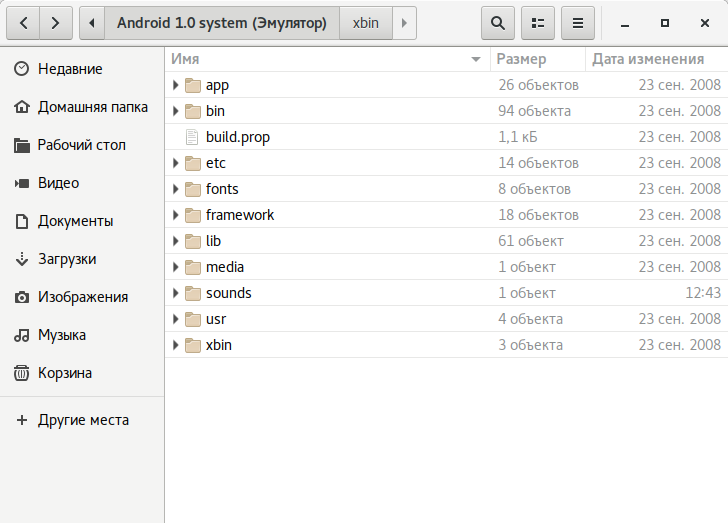Maximize the file manager window

pos(665,23)
